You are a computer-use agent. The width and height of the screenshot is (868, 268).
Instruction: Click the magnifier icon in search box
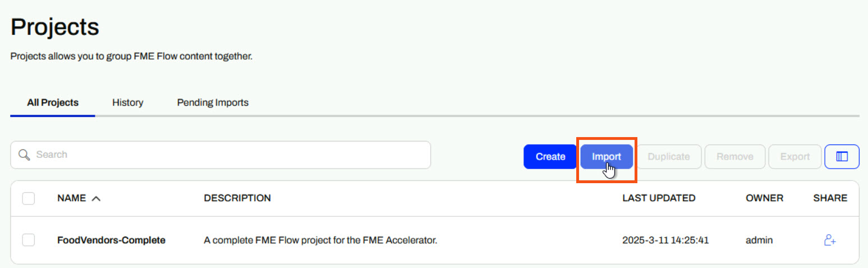click(24, 155)
